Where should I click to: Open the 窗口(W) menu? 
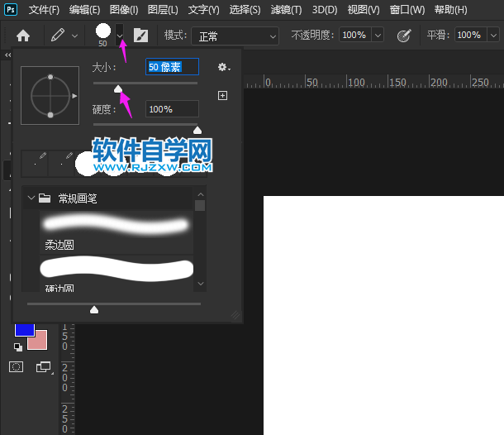pyautogui.click(x=407, y=10)
